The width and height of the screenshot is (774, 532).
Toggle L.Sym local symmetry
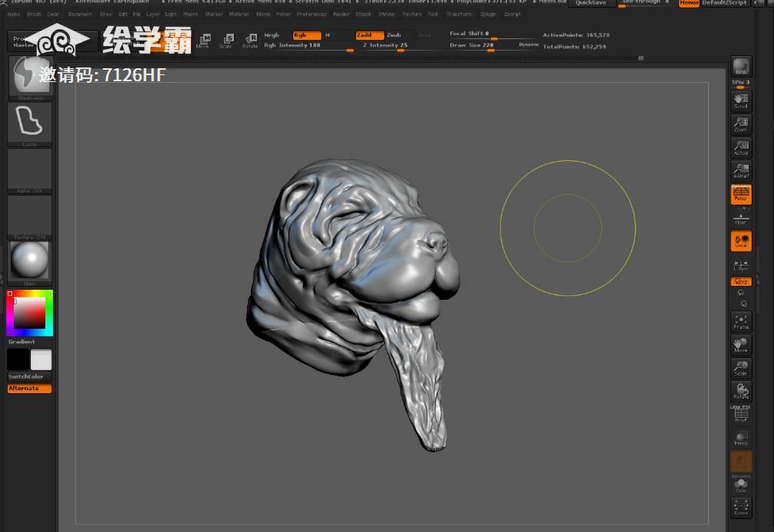coord(740,265)
